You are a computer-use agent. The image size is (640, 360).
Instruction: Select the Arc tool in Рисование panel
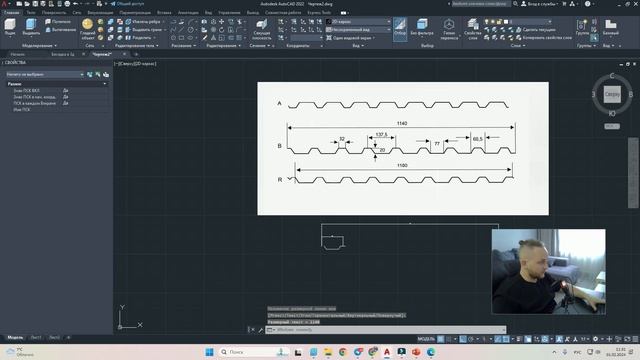[x=191, y=22]
